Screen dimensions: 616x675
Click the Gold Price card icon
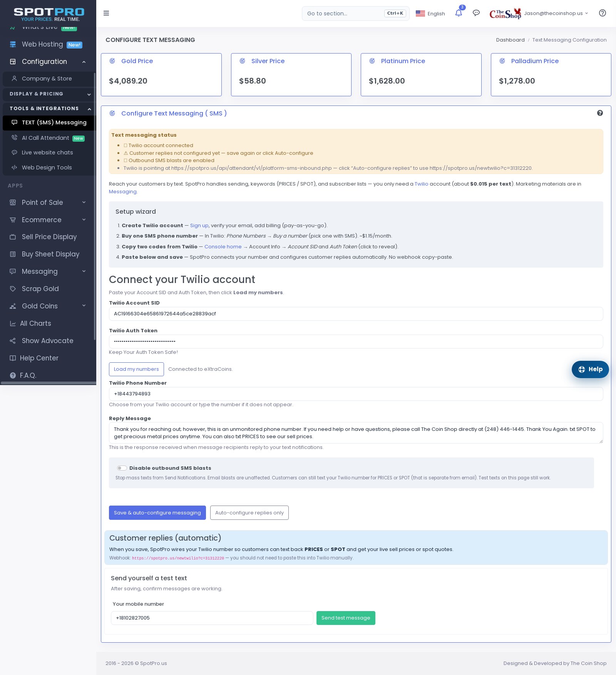click(112, 61)
